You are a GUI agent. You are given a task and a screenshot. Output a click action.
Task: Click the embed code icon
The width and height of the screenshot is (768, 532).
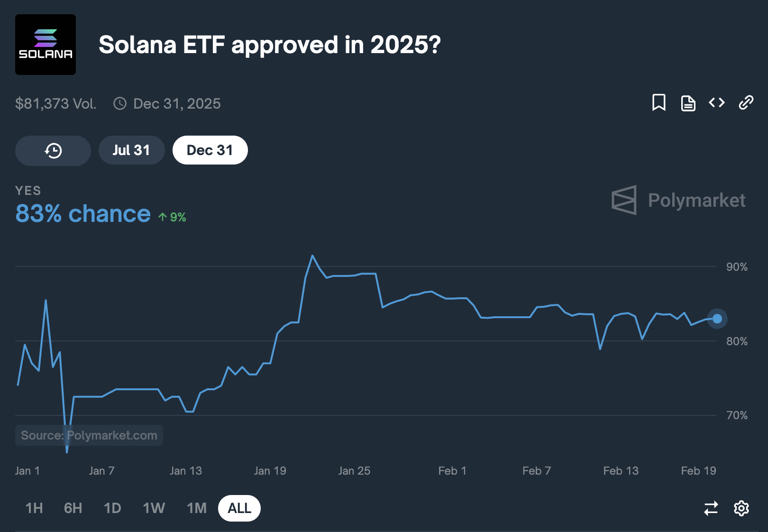717,102
